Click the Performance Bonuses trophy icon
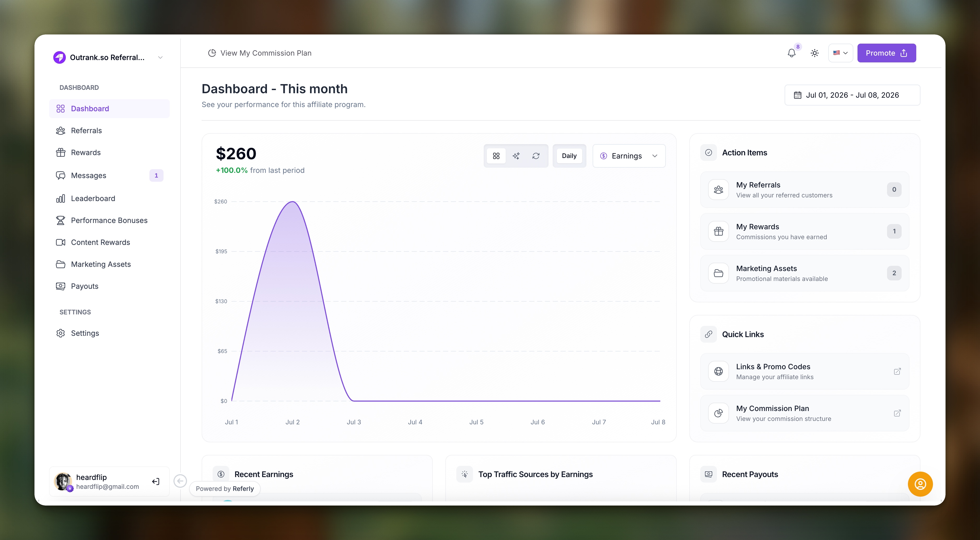Screen dimensions: 980x540 coord(61,221)
